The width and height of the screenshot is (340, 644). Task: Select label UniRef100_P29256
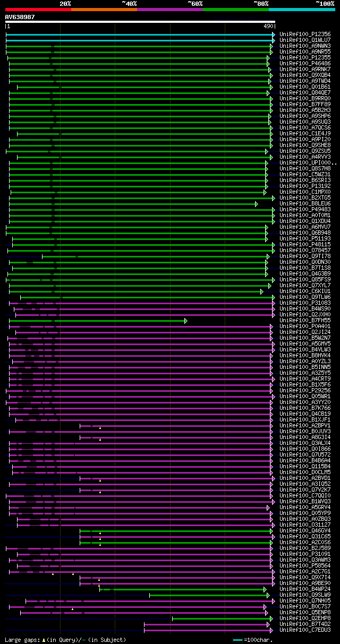pyautogui.click(x=305, y=390)
